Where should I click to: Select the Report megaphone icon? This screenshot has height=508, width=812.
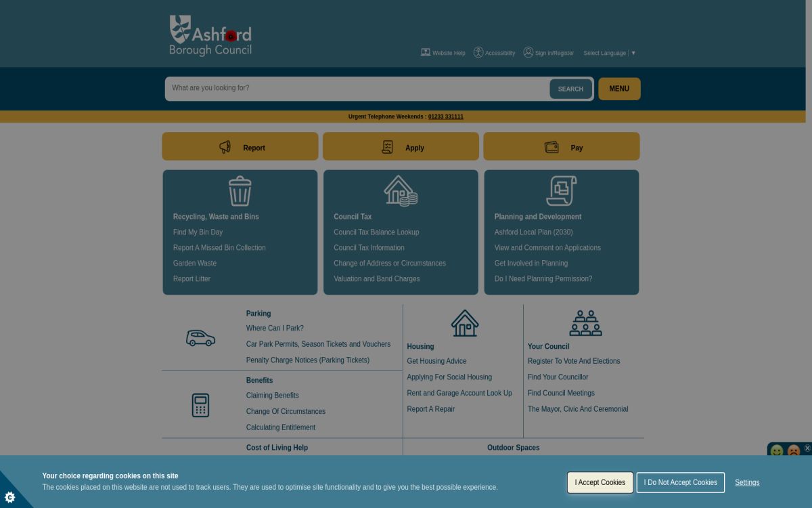tap(225, 147)
